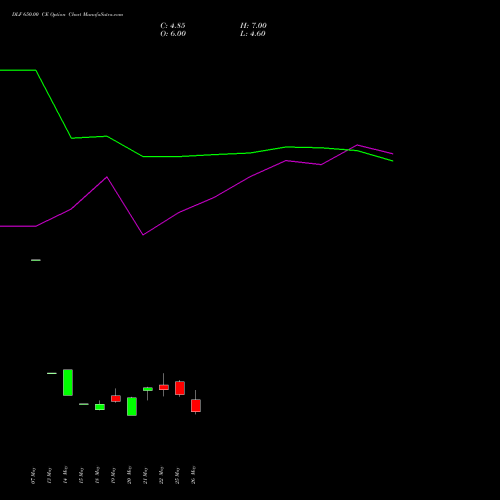
Task: Click the close value 'C: 4.85'
Action: pos(173,26)
